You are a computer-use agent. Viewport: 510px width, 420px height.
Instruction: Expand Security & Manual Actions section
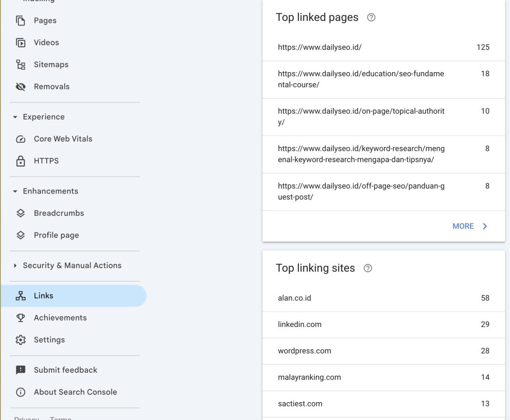(x=15, y=266)
